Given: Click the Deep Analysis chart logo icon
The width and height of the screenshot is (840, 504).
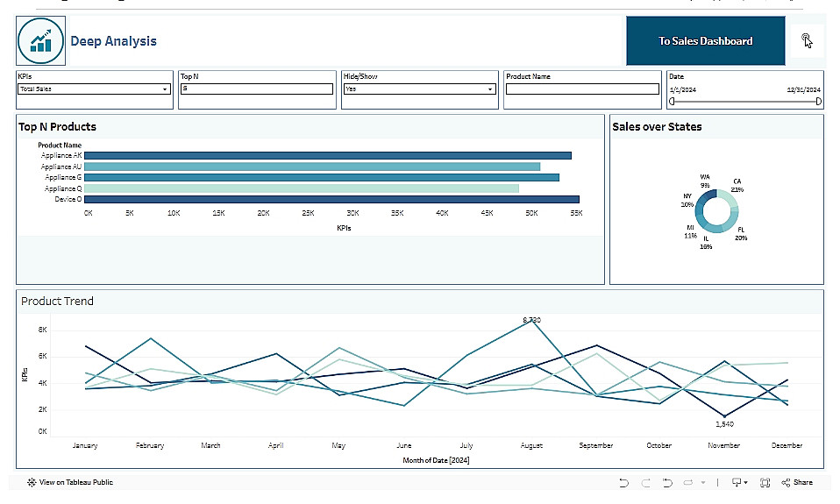Looking at the screenshot, I should pyautogui.click(x=40, y=40).
